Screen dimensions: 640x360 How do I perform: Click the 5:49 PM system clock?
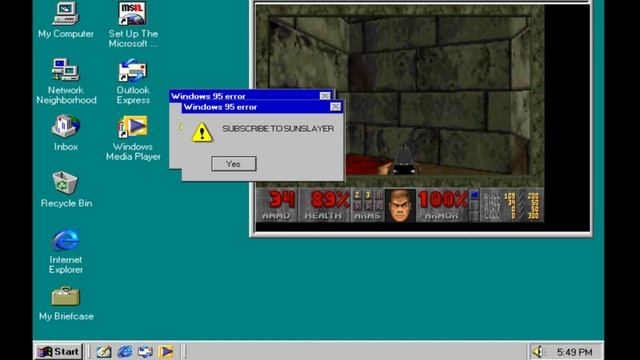tap(574, 352)
